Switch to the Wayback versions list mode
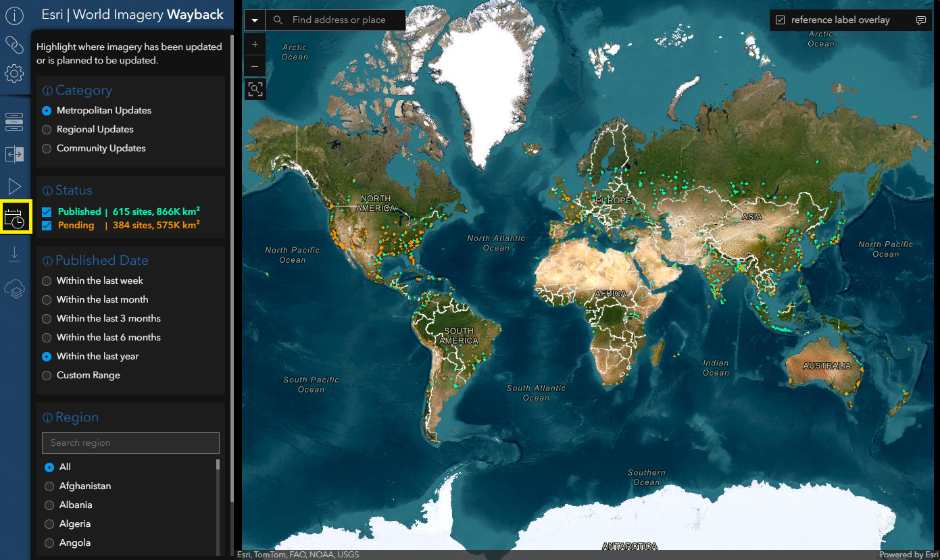Image resolution: width=940 pixels, height=560 pixels. coord(14,122)
